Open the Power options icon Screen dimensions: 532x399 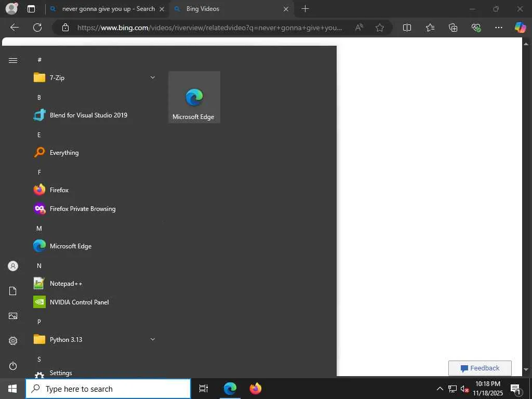coord(13,366)
